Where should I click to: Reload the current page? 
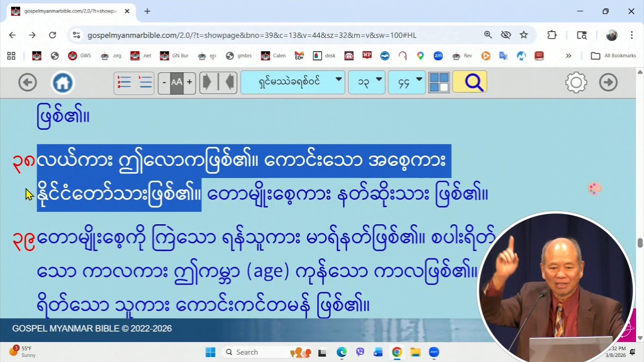click(x=52, y=35)
